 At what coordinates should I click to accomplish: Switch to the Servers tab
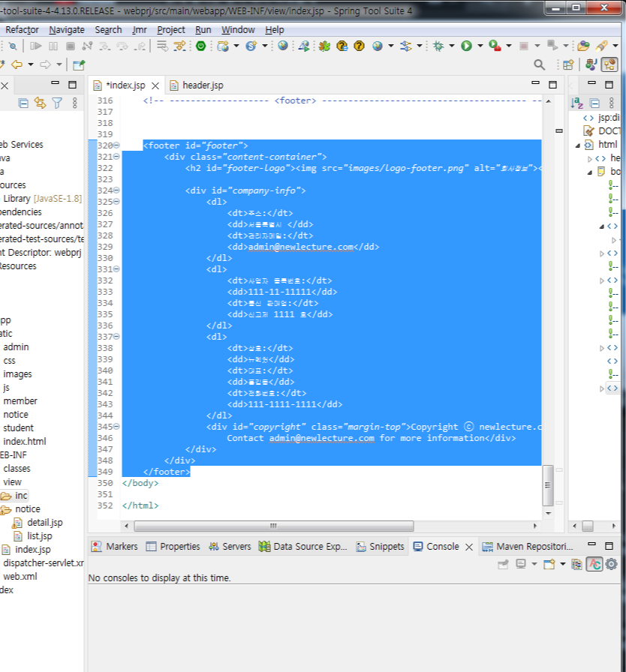point(230,547)
